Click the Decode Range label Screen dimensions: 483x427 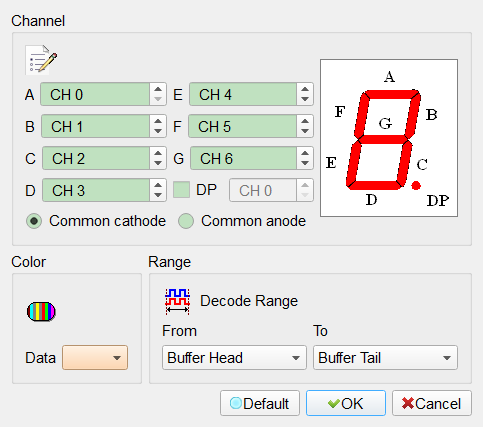[x=249, y=301]
